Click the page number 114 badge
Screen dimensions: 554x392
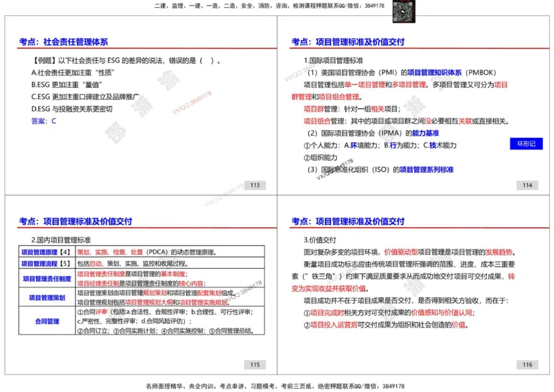[528, 185]
